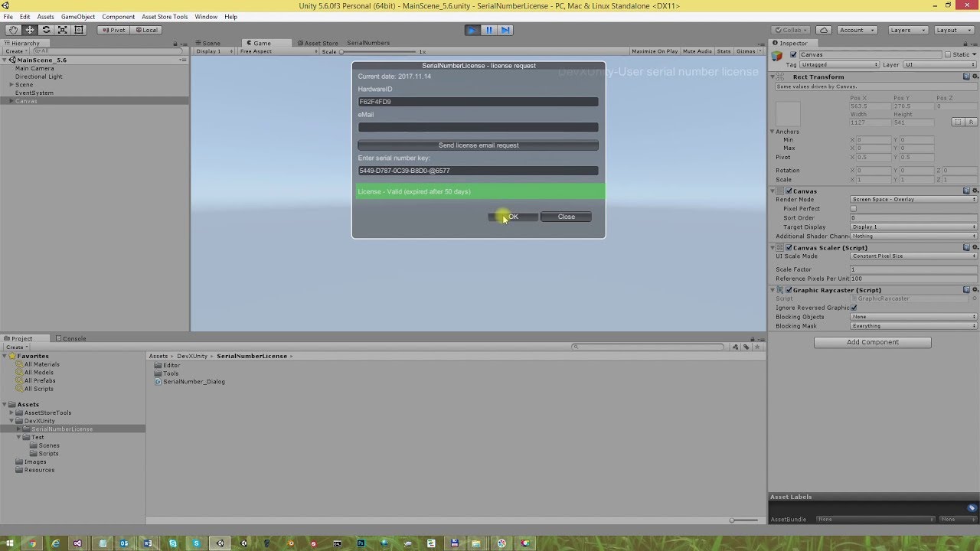The width and height of the screenshot is (980, 551).
Task: Disable the Canvas Scaler component checkbox
Action: (789, 247)
